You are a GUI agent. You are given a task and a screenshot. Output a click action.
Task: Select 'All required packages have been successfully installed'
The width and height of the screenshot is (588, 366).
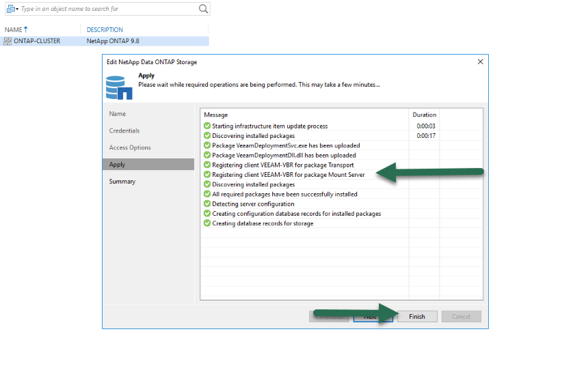pyautogui.click(x=284, y=195)
